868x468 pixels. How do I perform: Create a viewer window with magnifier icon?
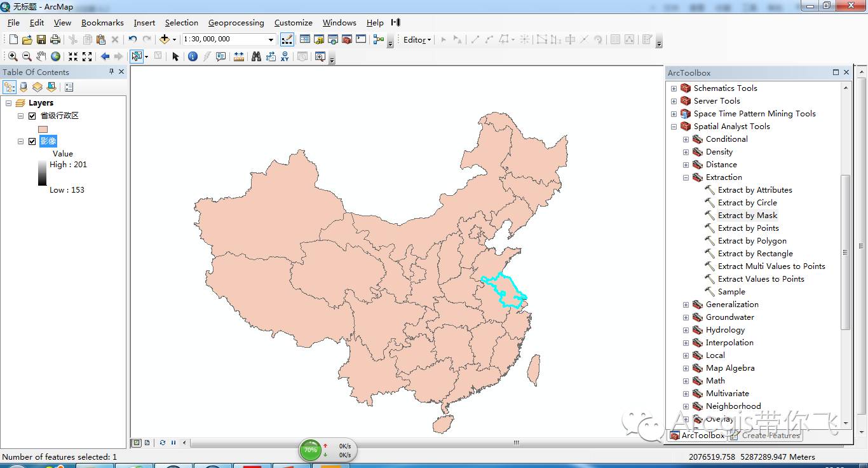tap(320, 57)
